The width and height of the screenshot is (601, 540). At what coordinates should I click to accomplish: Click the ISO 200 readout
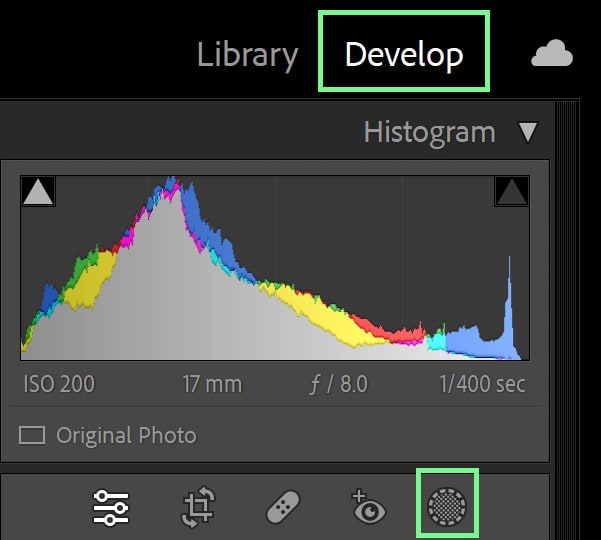point(59,384)
